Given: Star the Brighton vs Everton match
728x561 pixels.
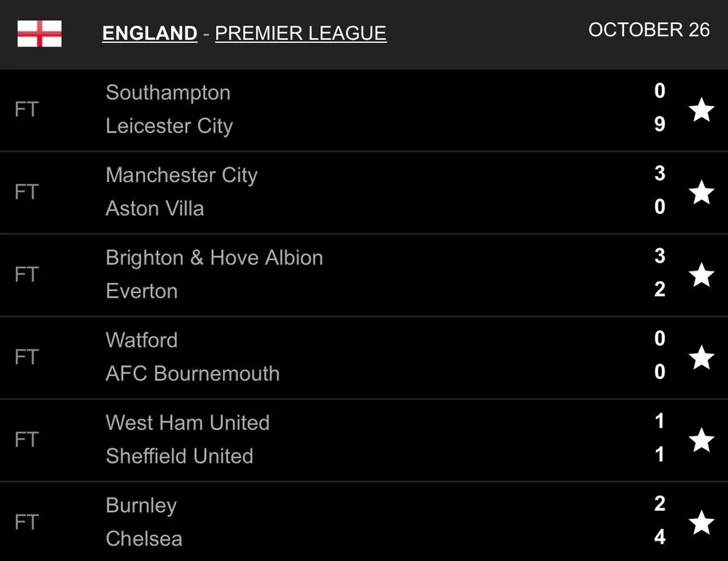Looking at the screenshot, I should pyautogui.click(x=701, y=275).
